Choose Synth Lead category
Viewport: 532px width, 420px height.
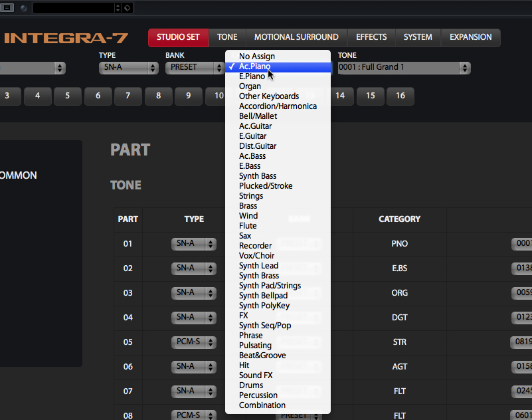coord(278,266)
